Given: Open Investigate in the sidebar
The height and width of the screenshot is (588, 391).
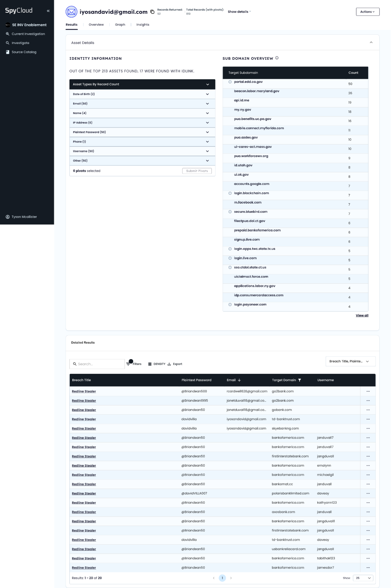Looking at the screenshot, I should tap(18, 43).
